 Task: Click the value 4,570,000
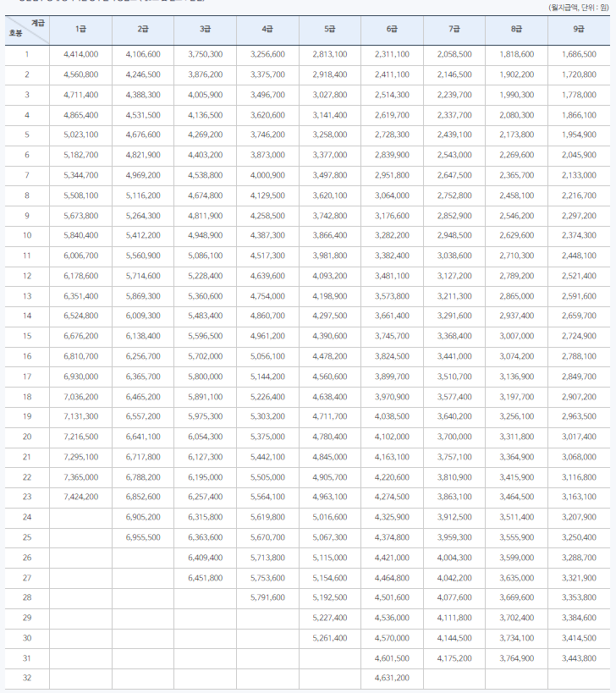pyautogui.click(x=392, y=638)
